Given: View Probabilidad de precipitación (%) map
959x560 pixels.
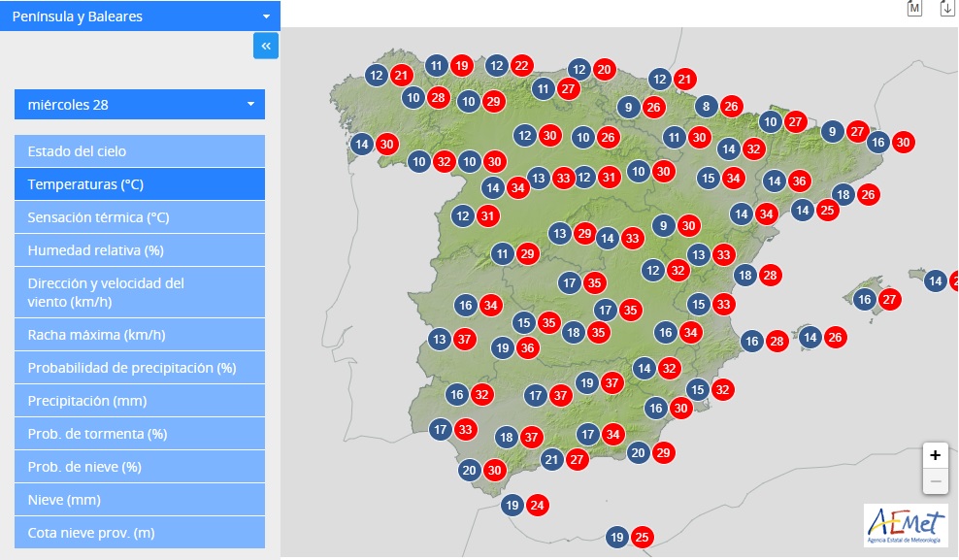Looking at the screenshot, I should pos(140,368).
